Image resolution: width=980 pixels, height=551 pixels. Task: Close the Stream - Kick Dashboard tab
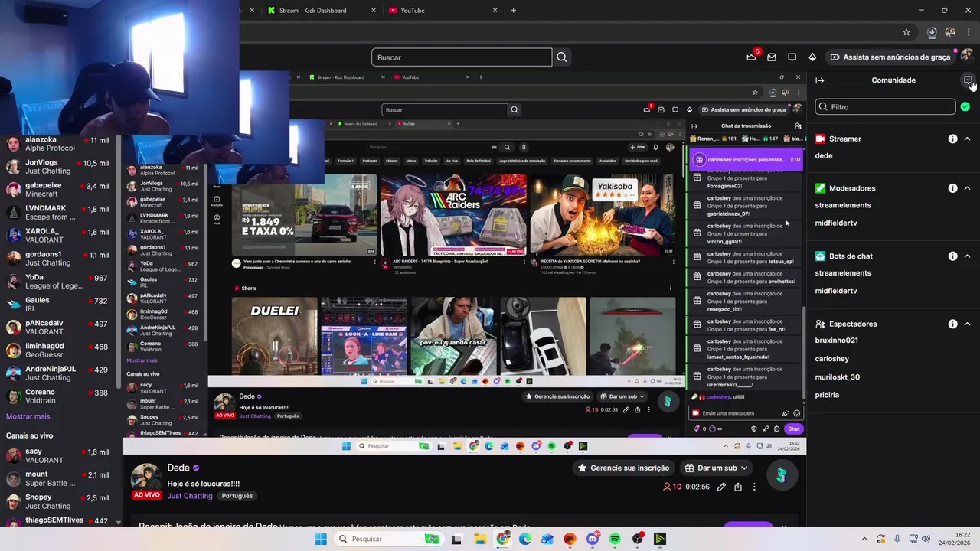374,11
